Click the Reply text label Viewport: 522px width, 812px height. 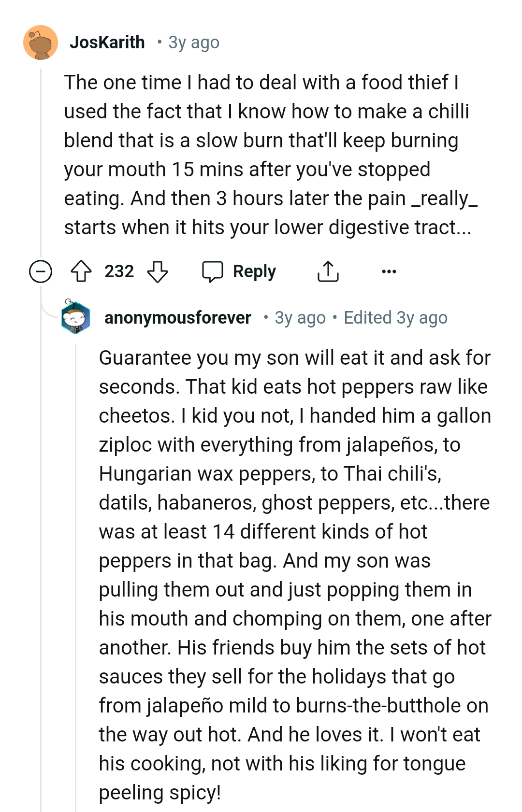pos(254,271)
